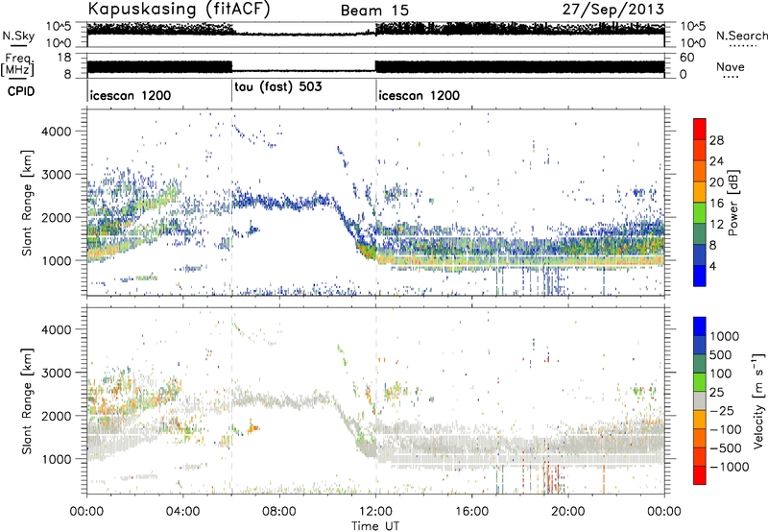The height and width of the screenshot is (532, 768).
Task: Click the '60' tick on Nave axis
Action: coord(687,58)
